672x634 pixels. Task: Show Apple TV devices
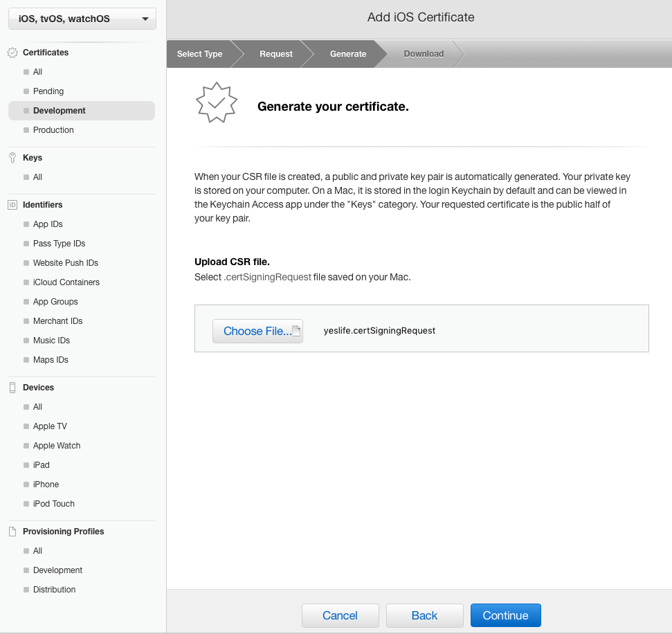click(50, 426)
